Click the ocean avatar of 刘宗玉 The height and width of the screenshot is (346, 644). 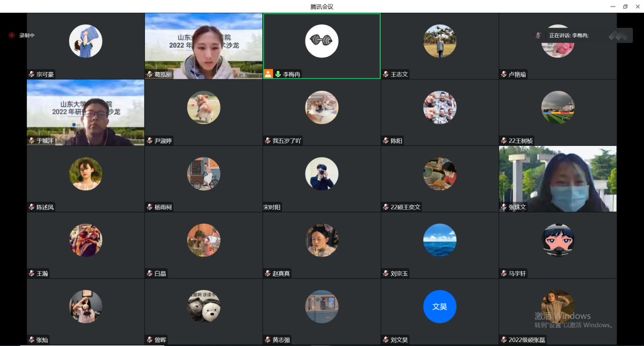pos(440,240)
